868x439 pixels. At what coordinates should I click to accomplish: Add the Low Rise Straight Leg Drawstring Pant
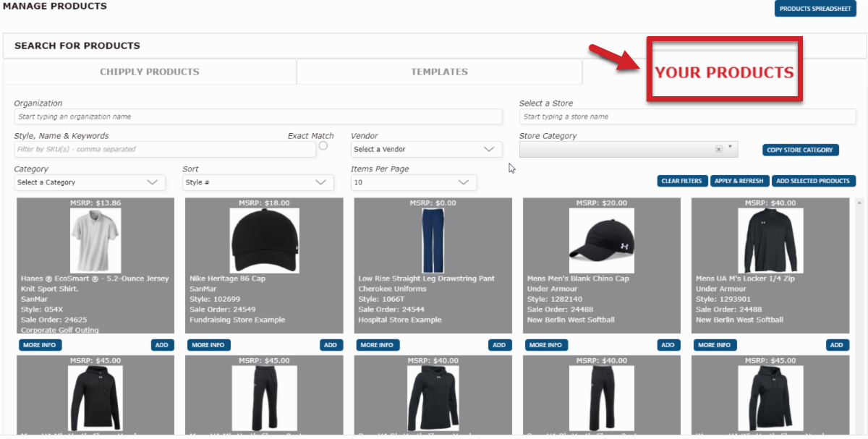(499, 345)
